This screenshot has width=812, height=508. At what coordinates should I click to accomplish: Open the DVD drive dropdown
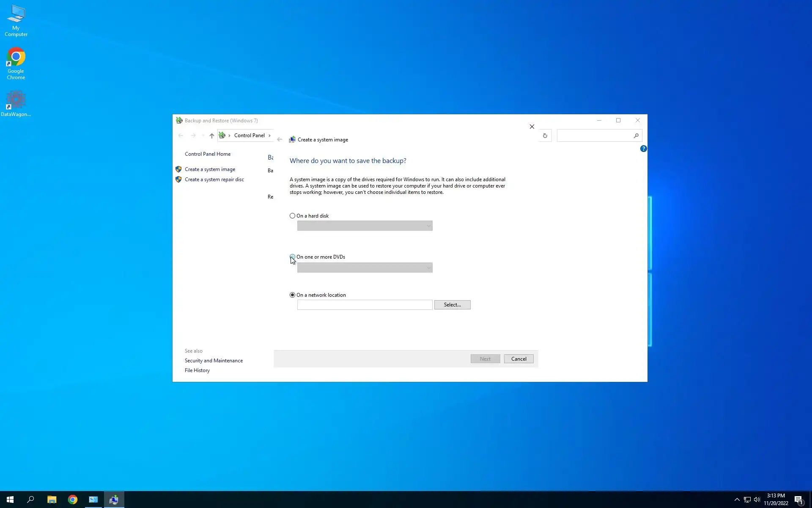(x=365, y=268)
